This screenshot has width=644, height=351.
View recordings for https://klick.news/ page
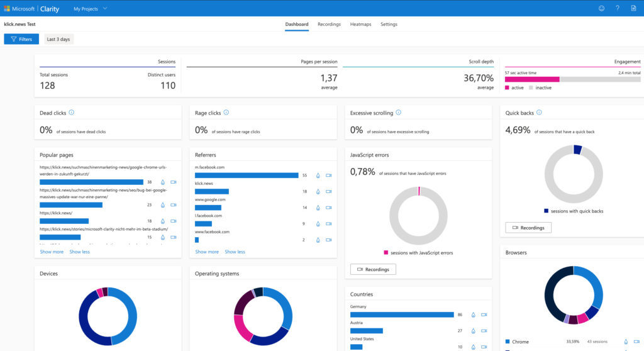point(173,221)
